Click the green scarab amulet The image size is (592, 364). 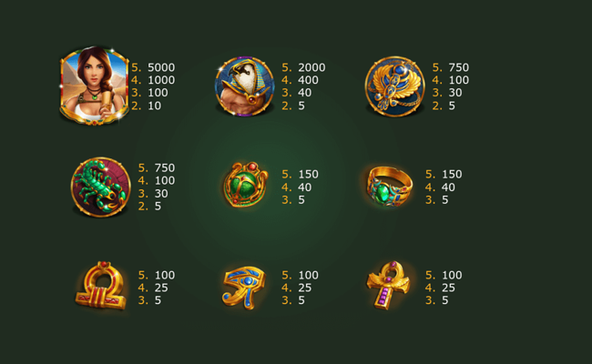245,185
